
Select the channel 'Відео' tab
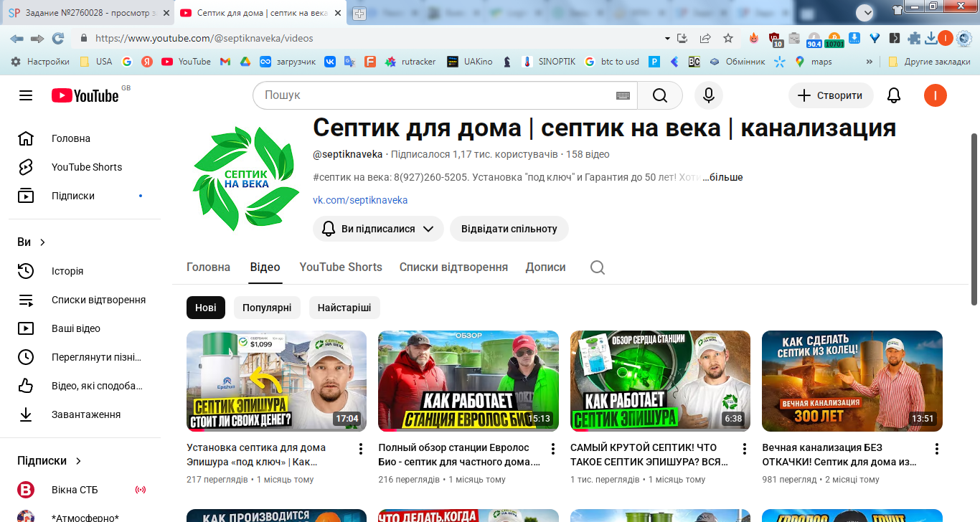[x=265, y=267]
